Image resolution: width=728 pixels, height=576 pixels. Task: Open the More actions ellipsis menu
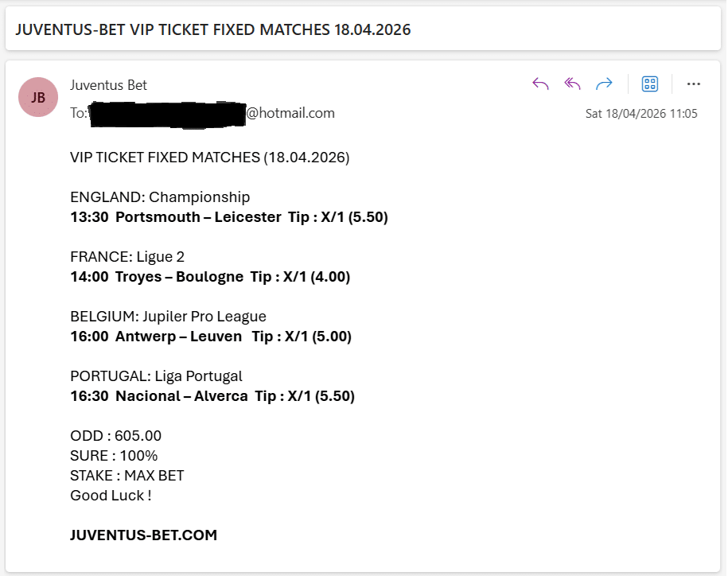[x=693, y=84]
